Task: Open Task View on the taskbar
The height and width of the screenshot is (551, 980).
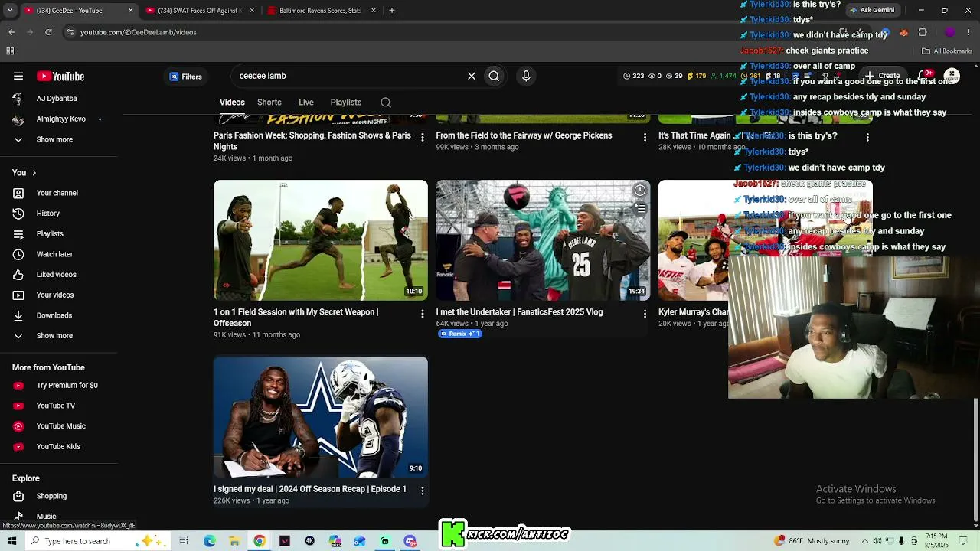Action: coord(184,541)
